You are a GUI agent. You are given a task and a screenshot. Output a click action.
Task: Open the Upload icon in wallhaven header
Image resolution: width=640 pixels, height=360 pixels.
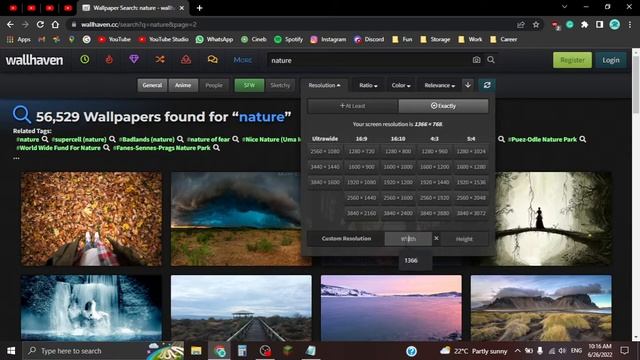pos(186,60)
